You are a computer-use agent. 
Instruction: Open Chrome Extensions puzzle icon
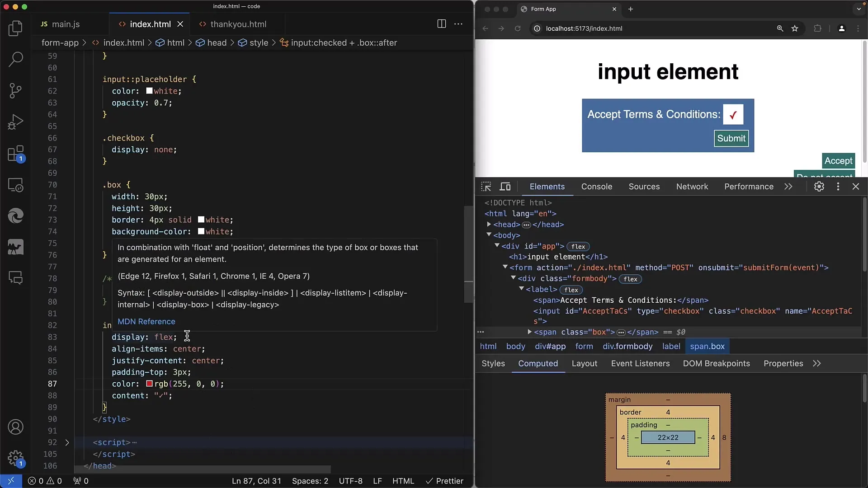(817, 28)
